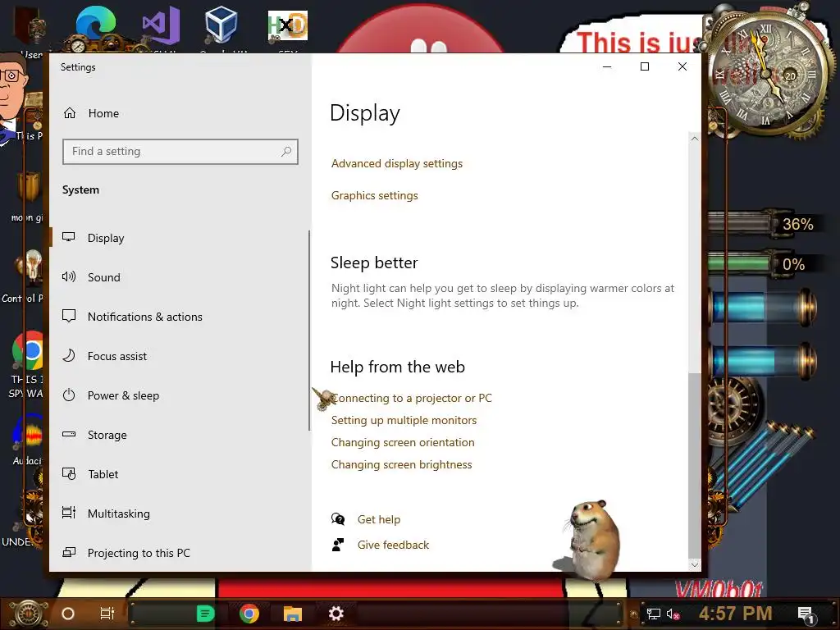Open File Explorer from the taskbar
Image resolution: width=840 pixels, height=630 pixels.
point(293,614)
